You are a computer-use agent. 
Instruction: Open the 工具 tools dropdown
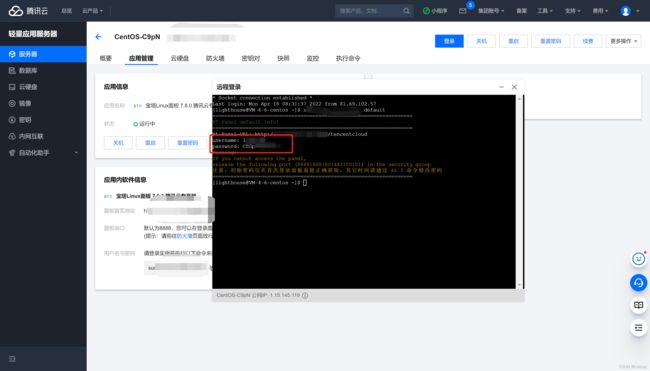(545, 11)
